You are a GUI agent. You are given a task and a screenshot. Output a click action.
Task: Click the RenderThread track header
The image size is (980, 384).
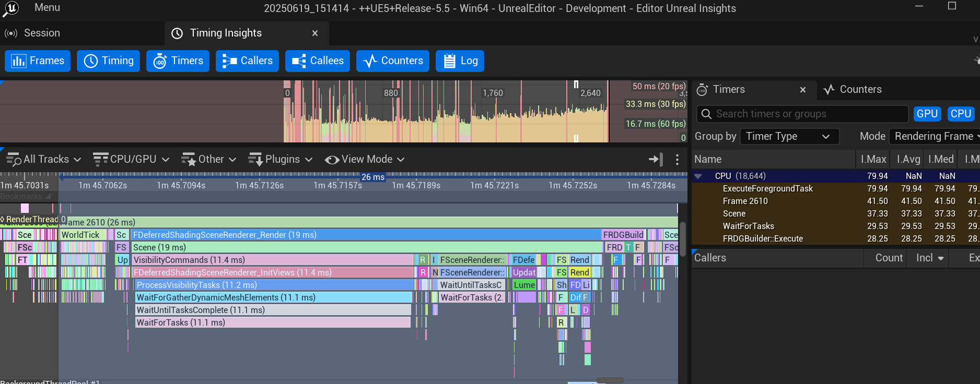click(x=30, y=220)
